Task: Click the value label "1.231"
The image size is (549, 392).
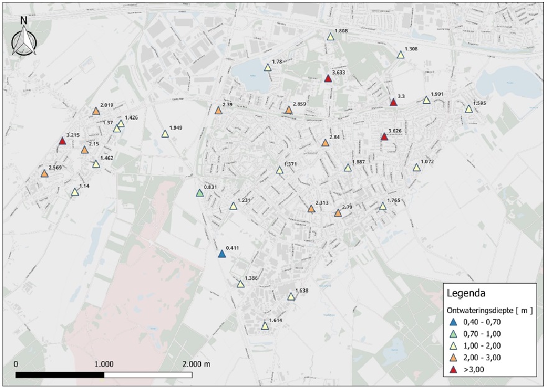Action: 244,200
